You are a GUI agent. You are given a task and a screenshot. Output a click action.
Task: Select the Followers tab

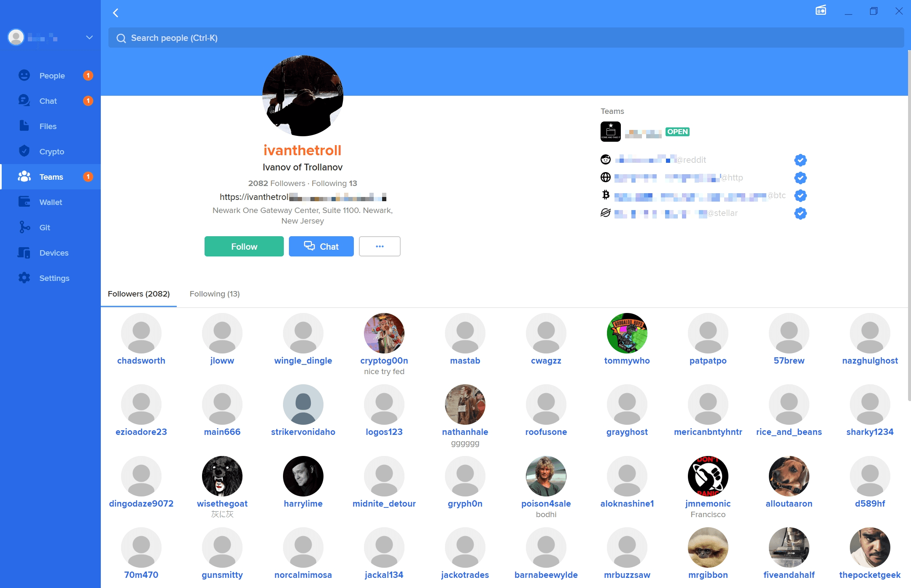[138, 294]
